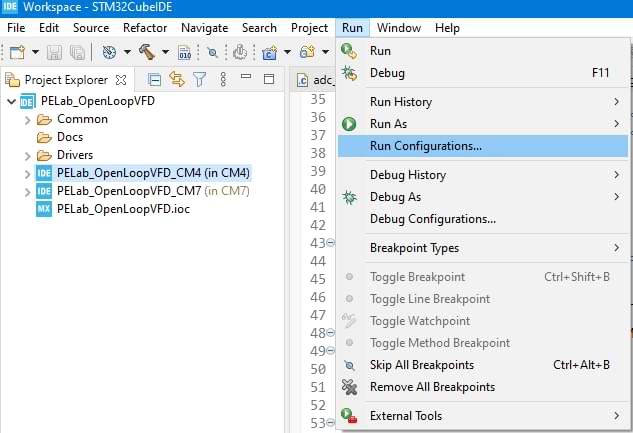The height and width of the screenshot is (433, 633).
Task: Click the grayed-out gear toolbar icon
Action: (x=240, y=52)
